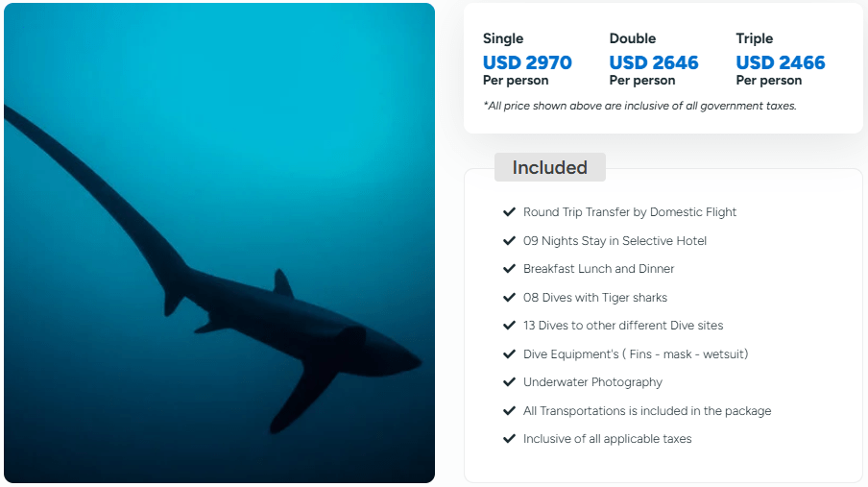Viewport: 868px width, 487px height.
Task: Click the Double occupancy heading
Action: pos(633,38)
